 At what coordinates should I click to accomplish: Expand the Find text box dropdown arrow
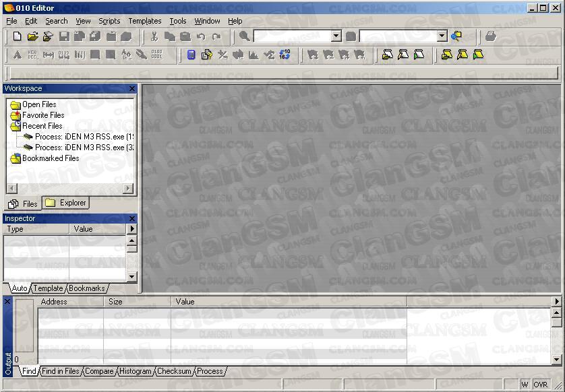click(336, 36)
